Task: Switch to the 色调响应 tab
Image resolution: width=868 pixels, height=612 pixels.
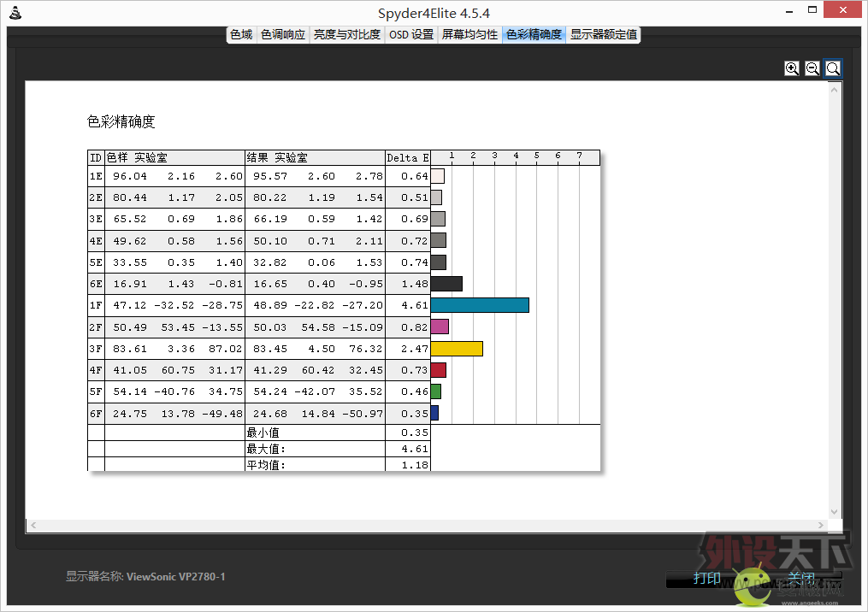Action: click(x=283, y=34)
